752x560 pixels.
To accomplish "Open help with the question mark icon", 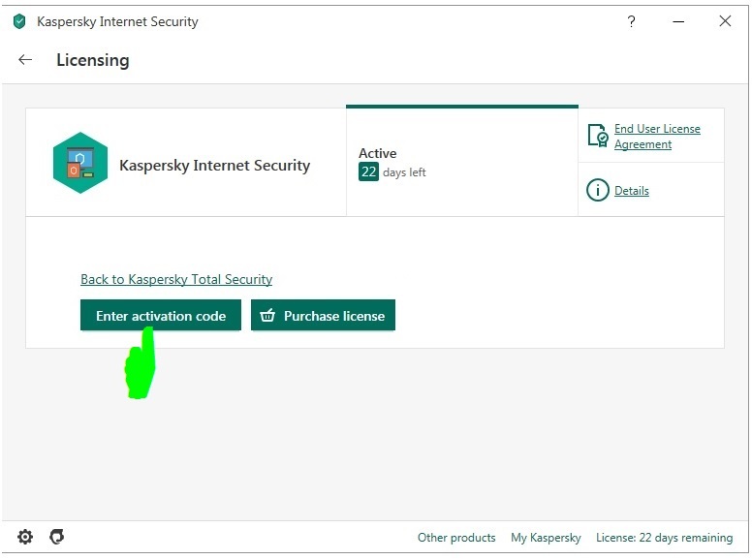I will point(631,21).
